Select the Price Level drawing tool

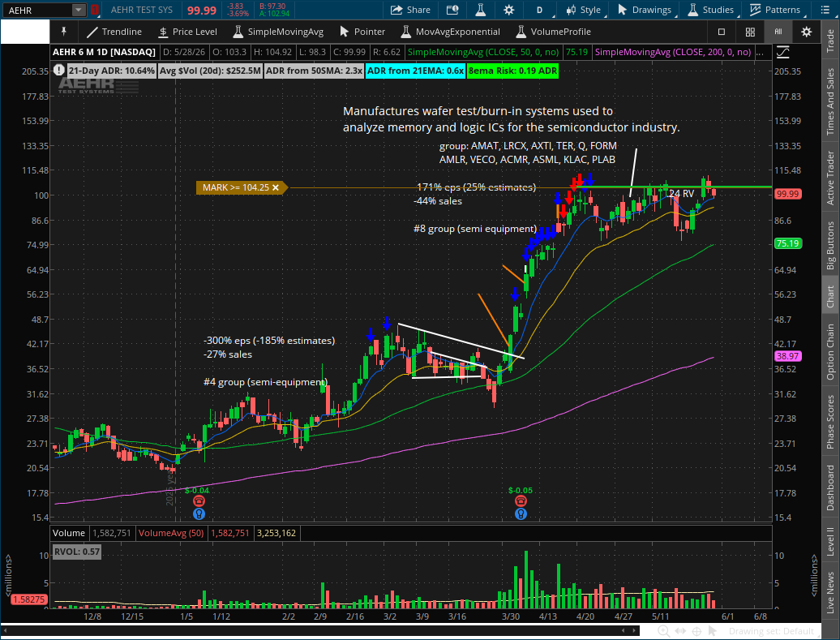point(187,32)
